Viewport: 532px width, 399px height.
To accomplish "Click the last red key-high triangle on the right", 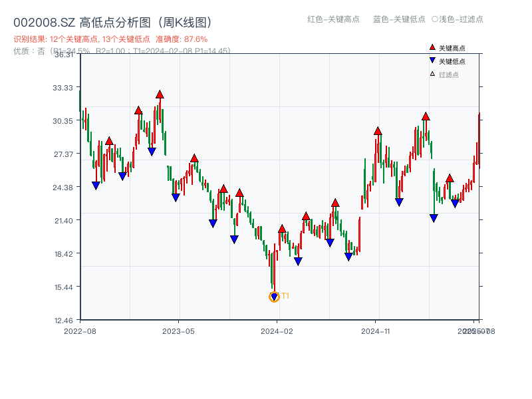I will [450, 178].
